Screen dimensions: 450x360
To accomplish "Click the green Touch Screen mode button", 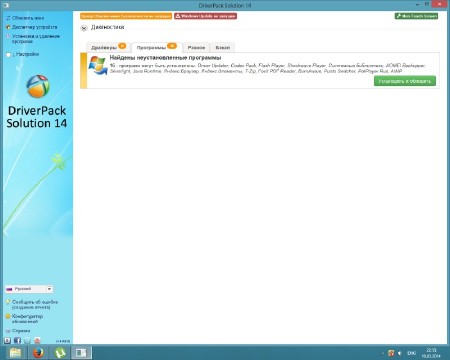I will pyautogui.click(x=416, y=16).
